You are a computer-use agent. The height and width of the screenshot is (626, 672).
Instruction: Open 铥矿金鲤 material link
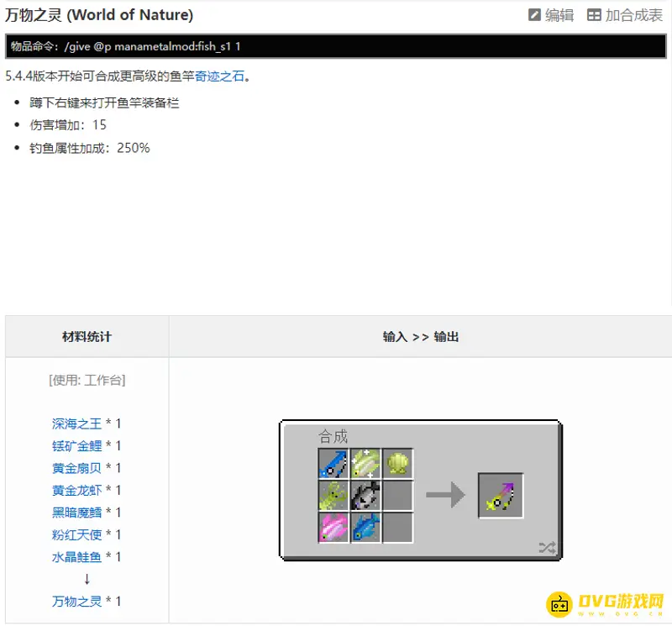76,446
